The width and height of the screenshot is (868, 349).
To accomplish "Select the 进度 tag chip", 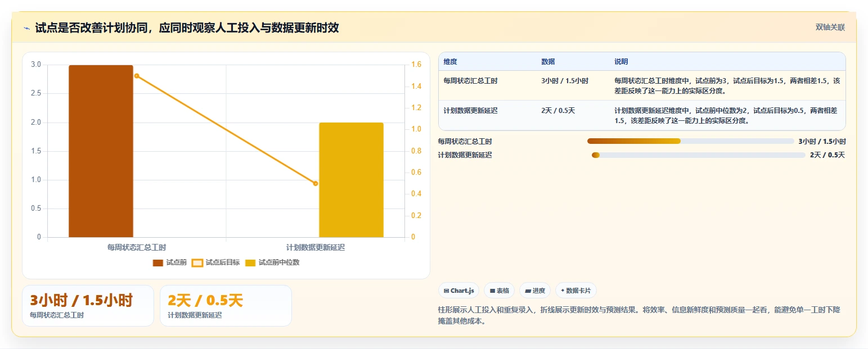I will (x=535, y=291).
